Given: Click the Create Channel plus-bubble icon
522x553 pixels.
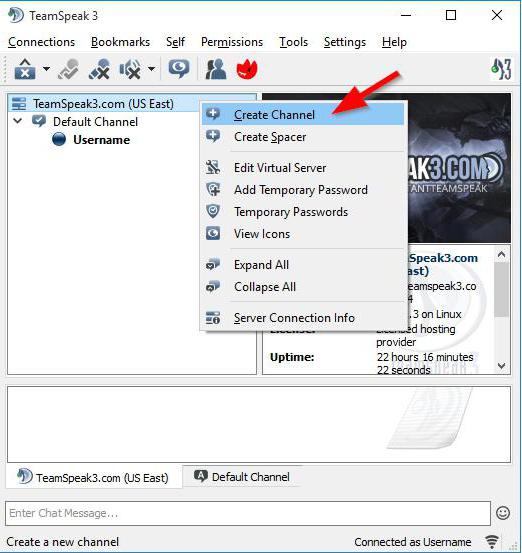Looking at the screenshot, I should pyautogui.click(x=213, y=114).
